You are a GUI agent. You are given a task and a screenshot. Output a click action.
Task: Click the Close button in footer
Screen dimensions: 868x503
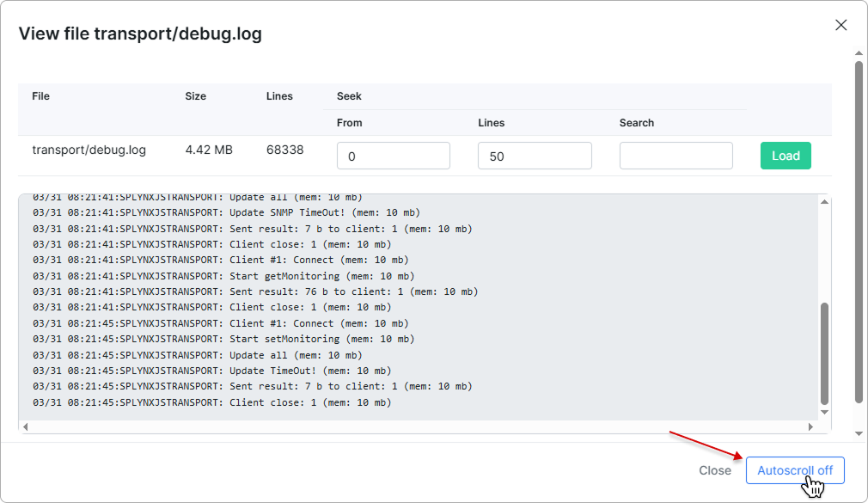[x=715, y=470]
